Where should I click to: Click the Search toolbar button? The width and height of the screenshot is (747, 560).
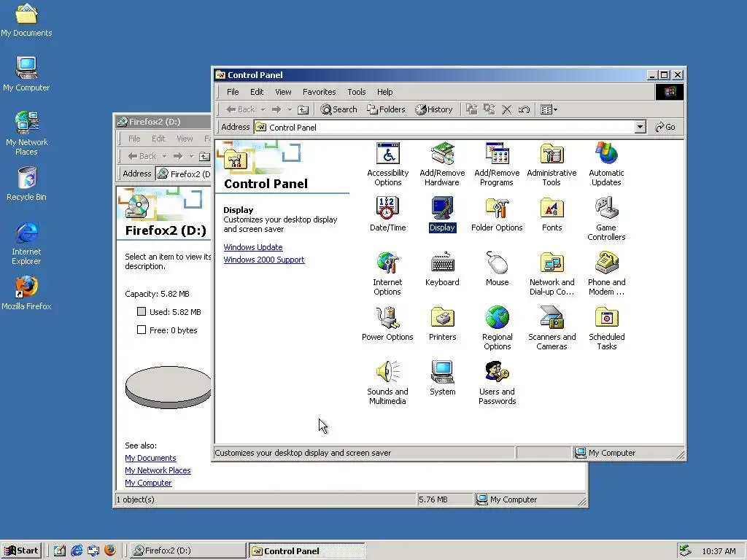(338, 109)
